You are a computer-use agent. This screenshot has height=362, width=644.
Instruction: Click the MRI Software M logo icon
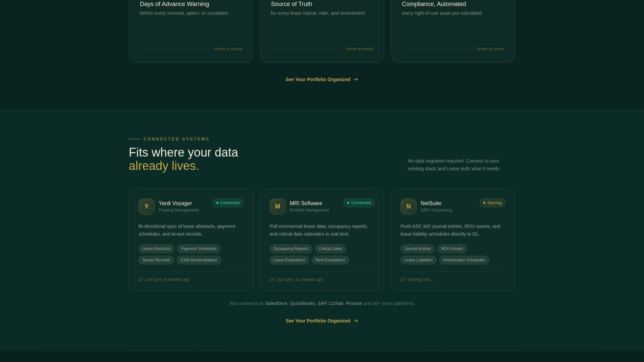(278, 206)
